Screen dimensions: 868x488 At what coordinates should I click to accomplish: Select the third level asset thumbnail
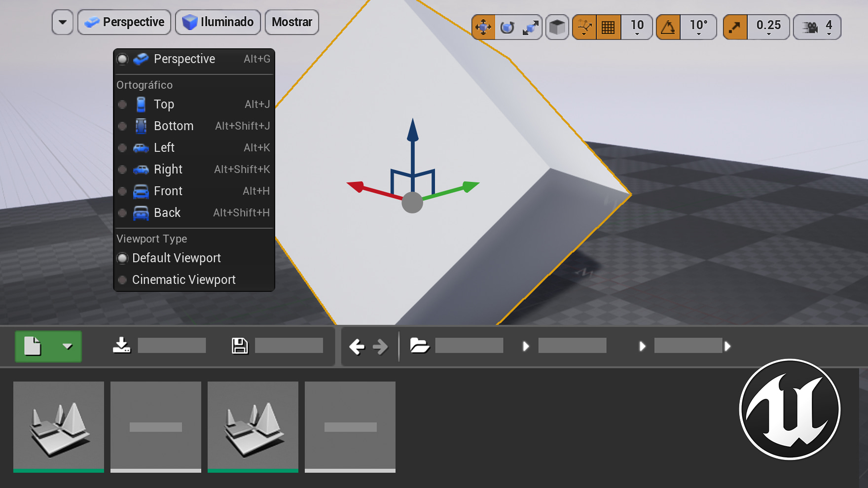[253, 427]
